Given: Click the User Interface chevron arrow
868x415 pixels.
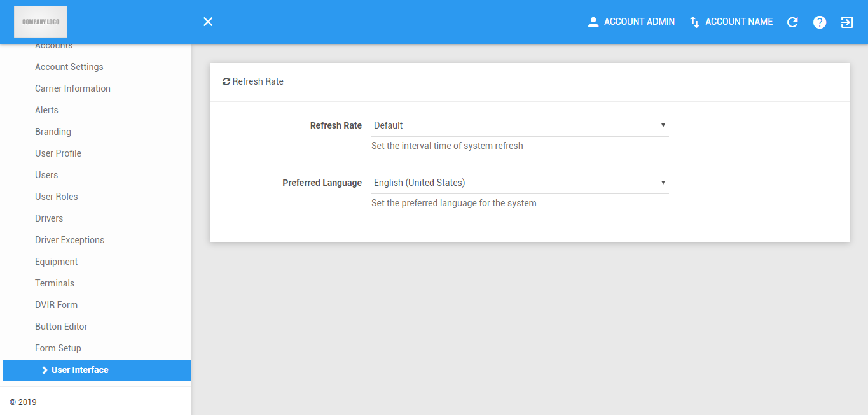Looking at the screenshot, I should (45, 370).
